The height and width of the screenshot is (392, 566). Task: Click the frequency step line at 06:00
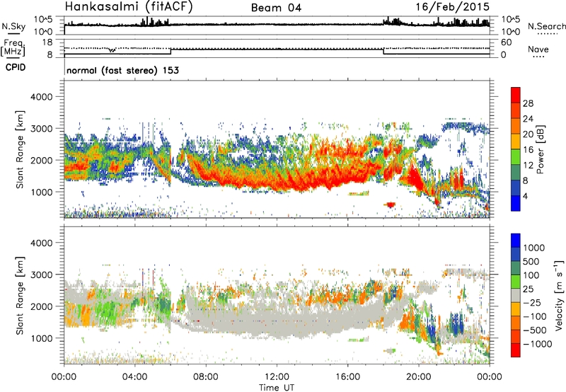171,52
